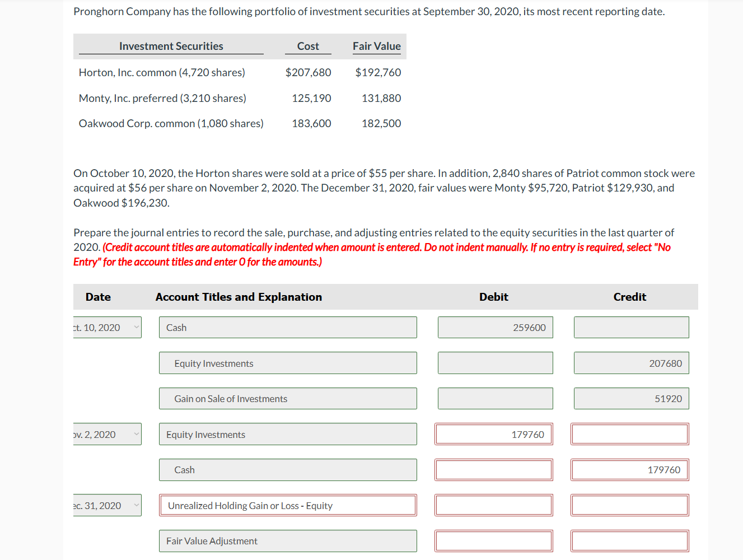Click the Cost column header
743x560 pixels.
click(x=308, y=46)
